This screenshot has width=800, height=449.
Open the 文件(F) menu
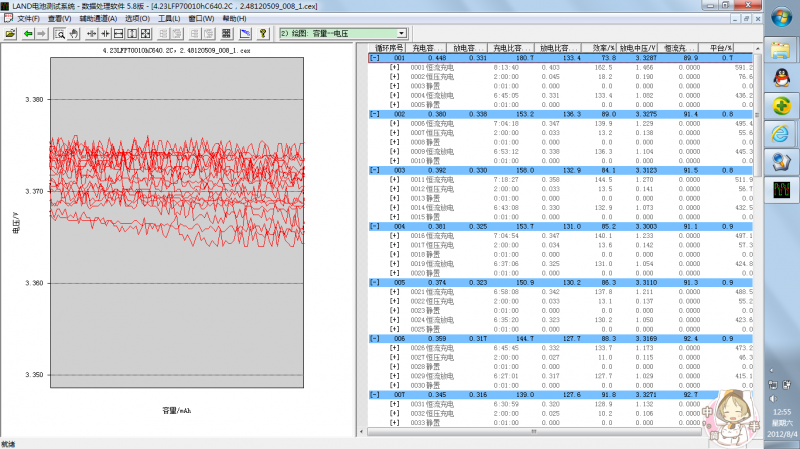coord(29,19)
